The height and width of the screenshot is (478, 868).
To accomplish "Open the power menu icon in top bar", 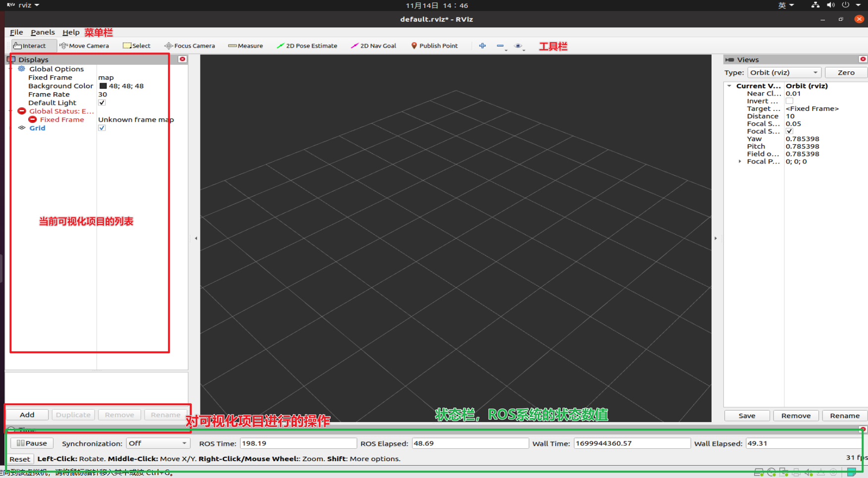I will (x=846, y=5).
